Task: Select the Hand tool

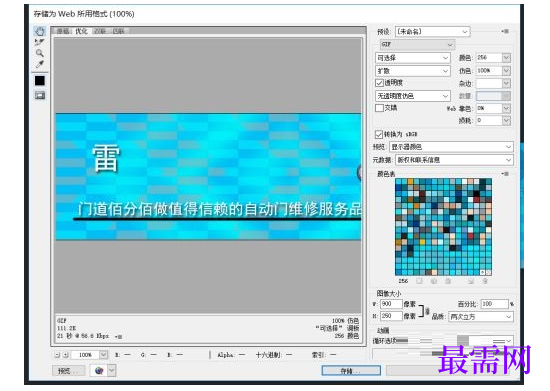Action: (x=40, y=31)
